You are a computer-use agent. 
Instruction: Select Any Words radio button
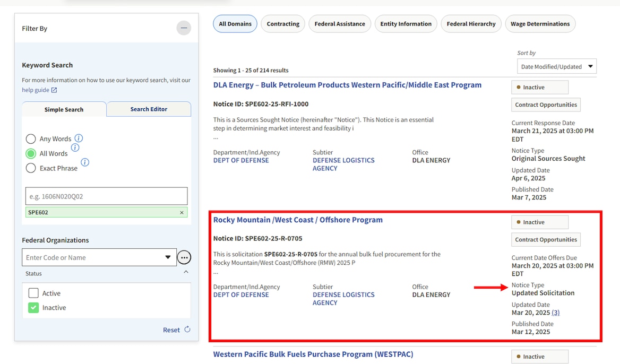click(31, 138)
